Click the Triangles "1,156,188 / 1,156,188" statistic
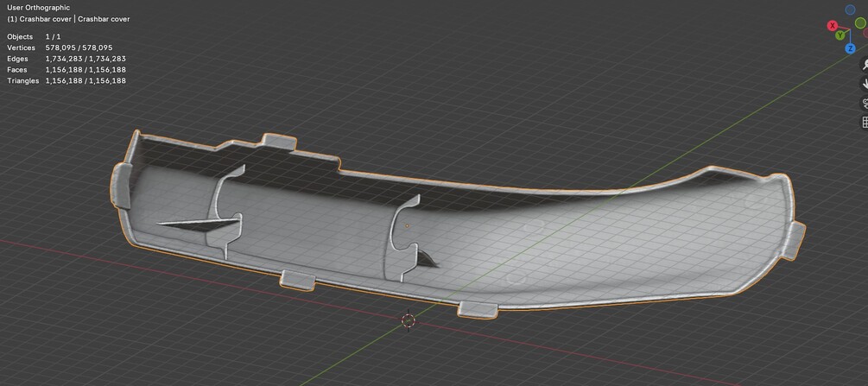 [86, 81]
